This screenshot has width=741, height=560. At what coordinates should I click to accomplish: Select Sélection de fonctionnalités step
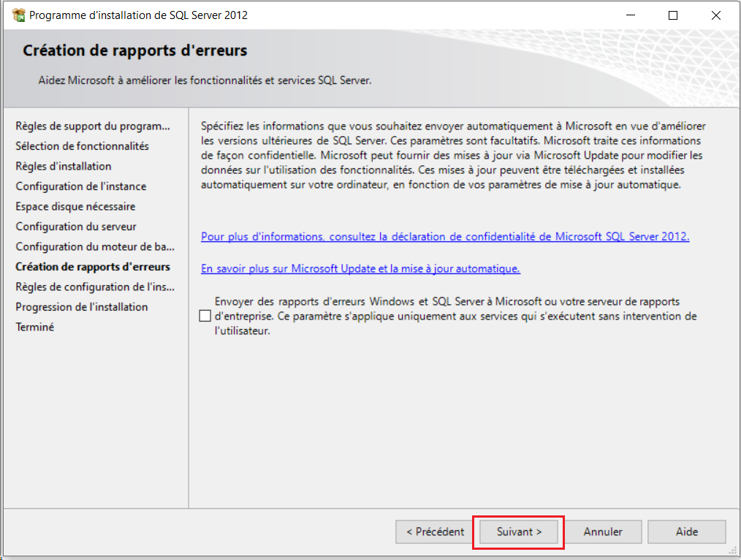pyautogui.click(x=82, y=146)
